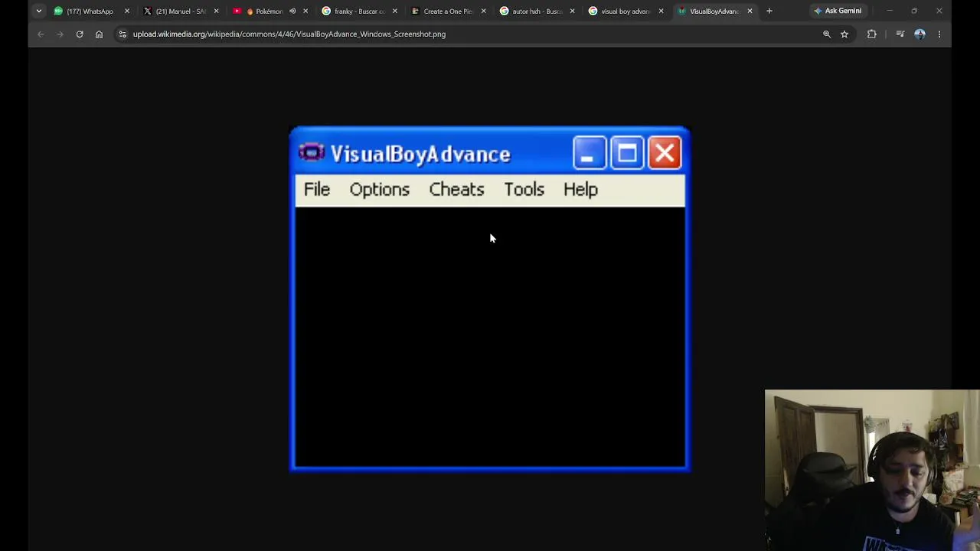
Task: Close the visual boy advance search tab
Action: coord(661,11)
